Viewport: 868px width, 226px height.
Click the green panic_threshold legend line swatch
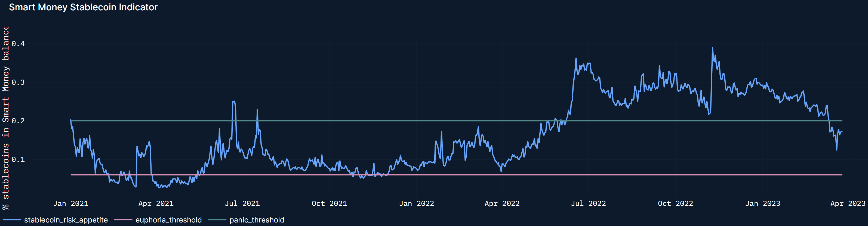click(217, 220)
